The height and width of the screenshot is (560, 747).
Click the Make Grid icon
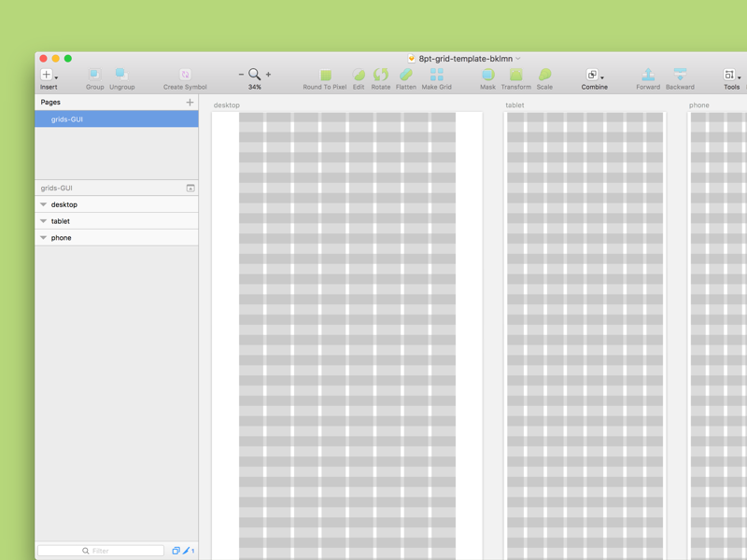(x=436, y=75)
